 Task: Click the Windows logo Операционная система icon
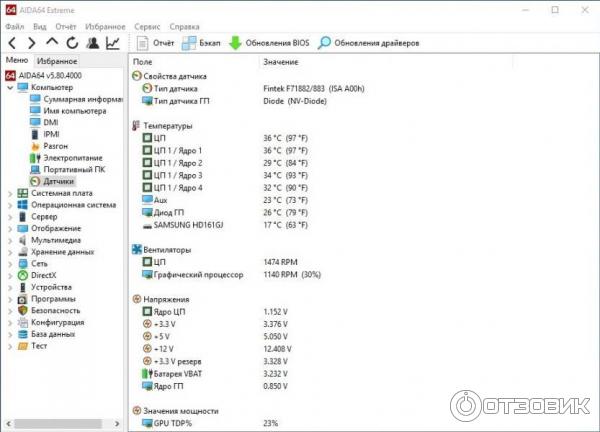coord(23,205)
